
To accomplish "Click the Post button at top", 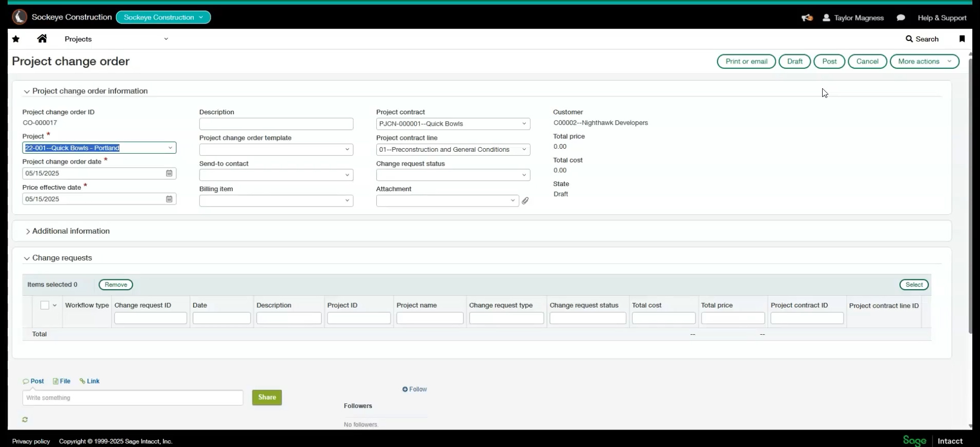I will point(829,62).
